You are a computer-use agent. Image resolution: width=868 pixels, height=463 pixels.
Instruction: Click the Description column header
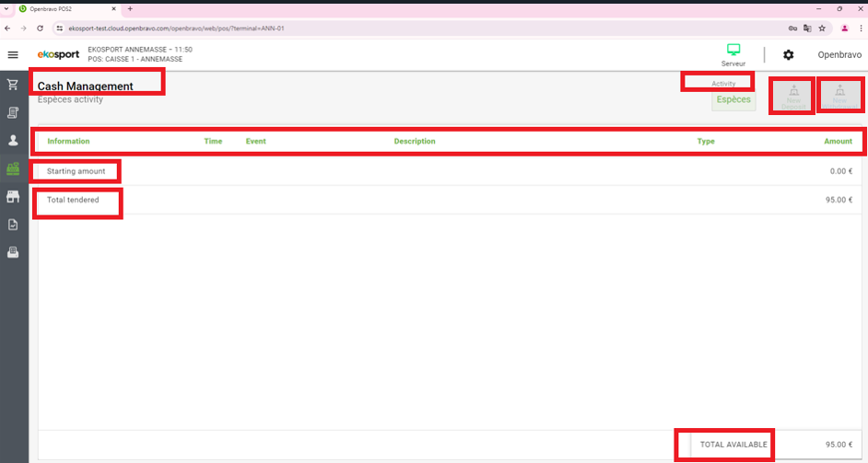click(x=415, y=141)
